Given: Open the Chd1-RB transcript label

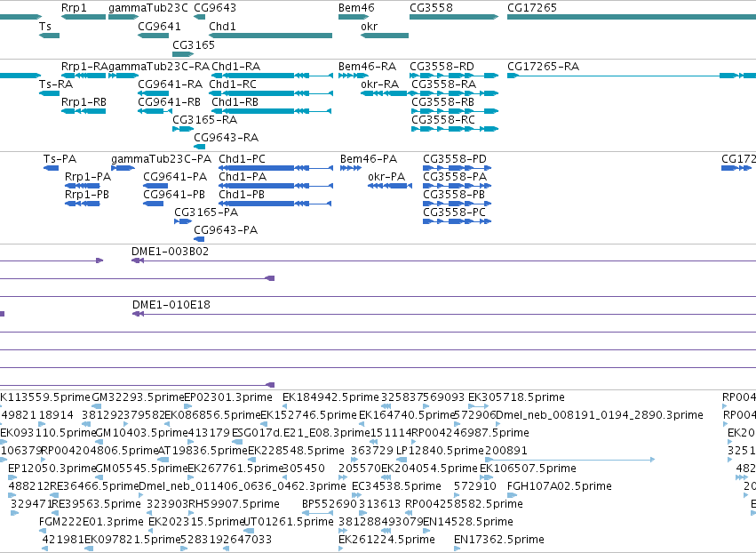Looking at the screenshot, I should click(235, 102).
